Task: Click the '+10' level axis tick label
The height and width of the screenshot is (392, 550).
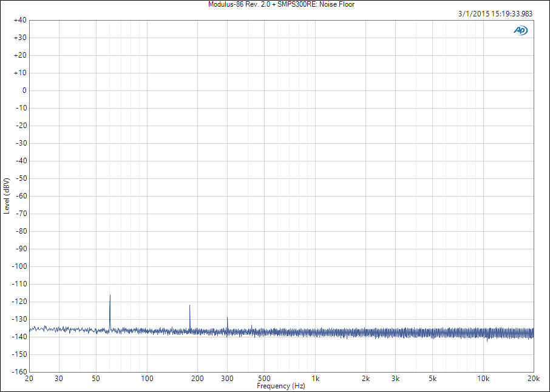Action: (x=21, y=73)
